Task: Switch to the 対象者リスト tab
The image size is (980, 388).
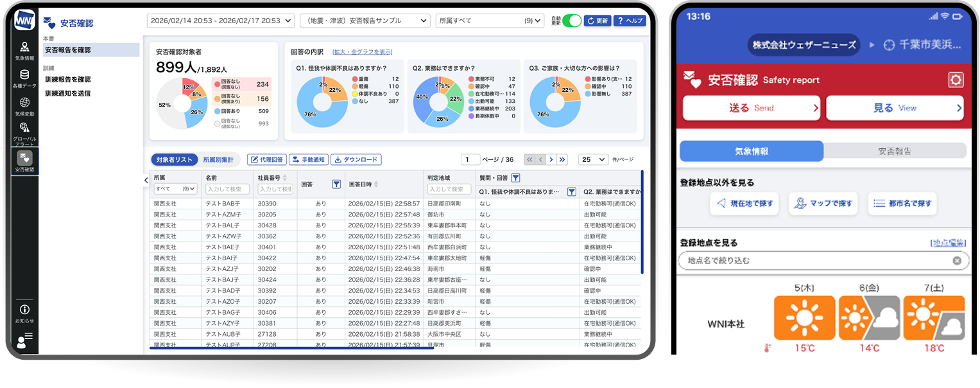Action: pos(175,159)
